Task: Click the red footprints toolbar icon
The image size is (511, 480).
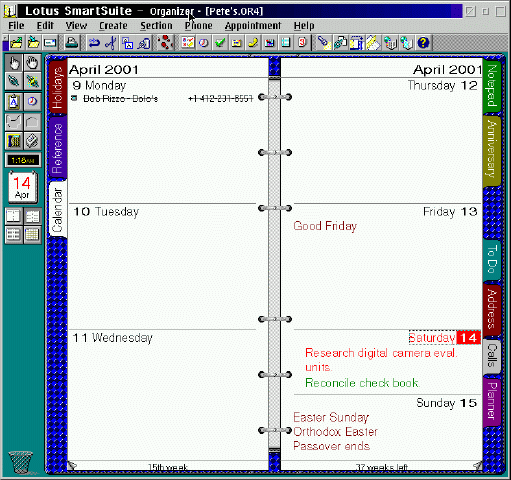Action: [165, 43]
